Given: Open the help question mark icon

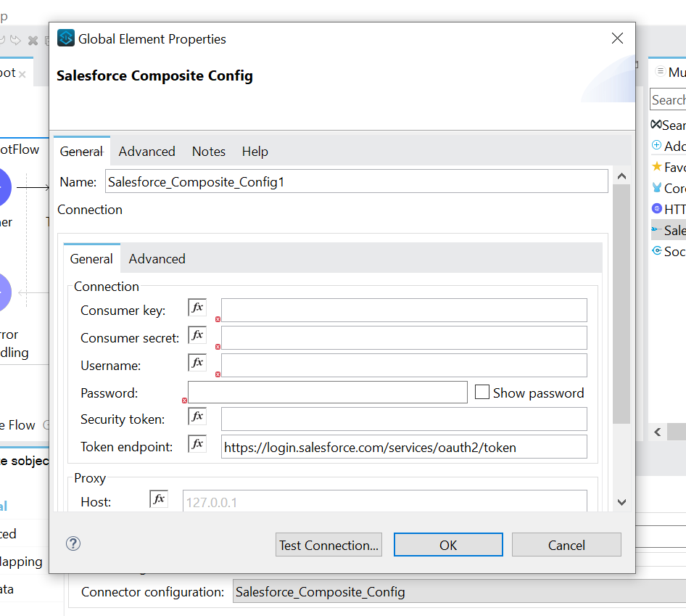Looking at the screenshot, I should (x=73, y=544).
